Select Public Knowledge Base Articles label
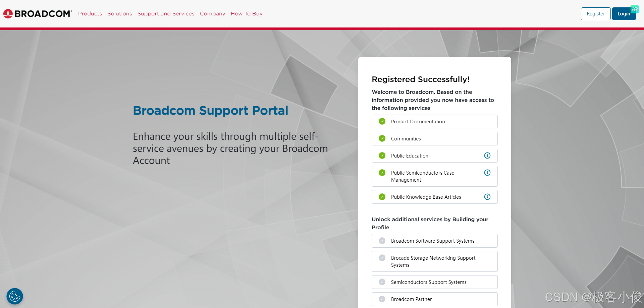The width and height of the screenshot is (644, 308). coord(426,197)
